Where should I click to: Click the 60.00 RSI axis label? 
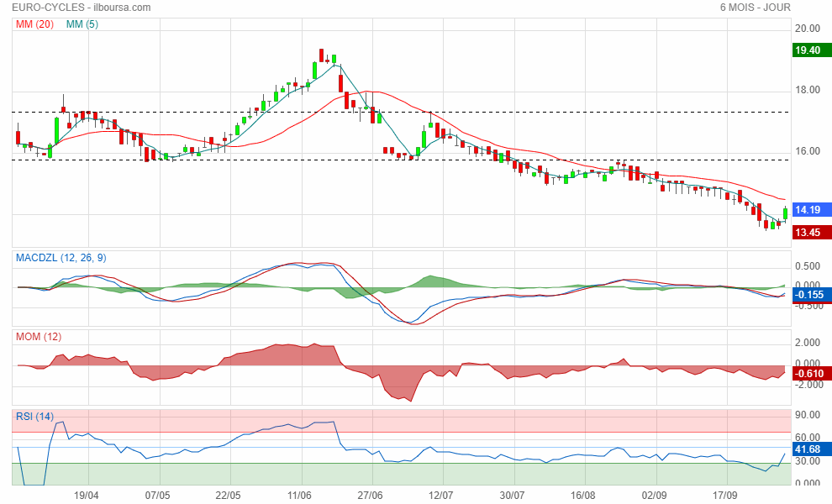click(x=807, y=438)
